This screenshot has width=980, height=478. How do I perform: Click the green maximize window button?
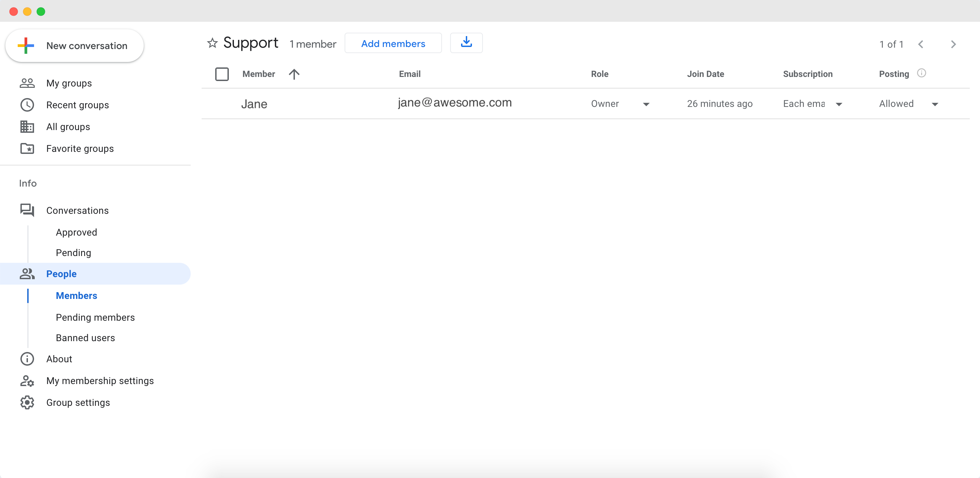point(41,12)
